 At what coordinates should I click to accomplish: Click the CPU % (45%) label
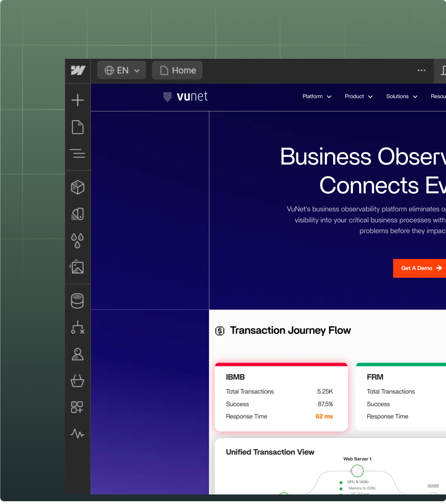coord(358,482)
